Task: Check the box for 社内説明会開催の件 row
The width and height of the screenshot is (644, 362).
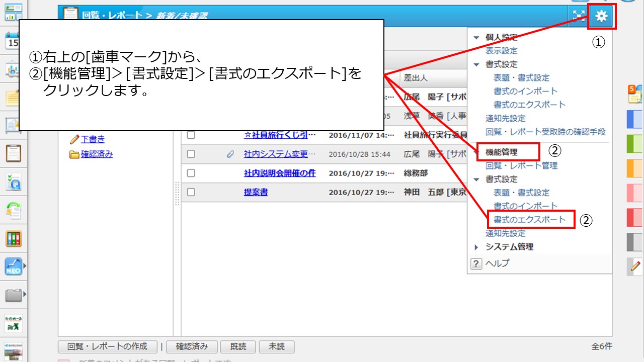Action: point(191,173)
